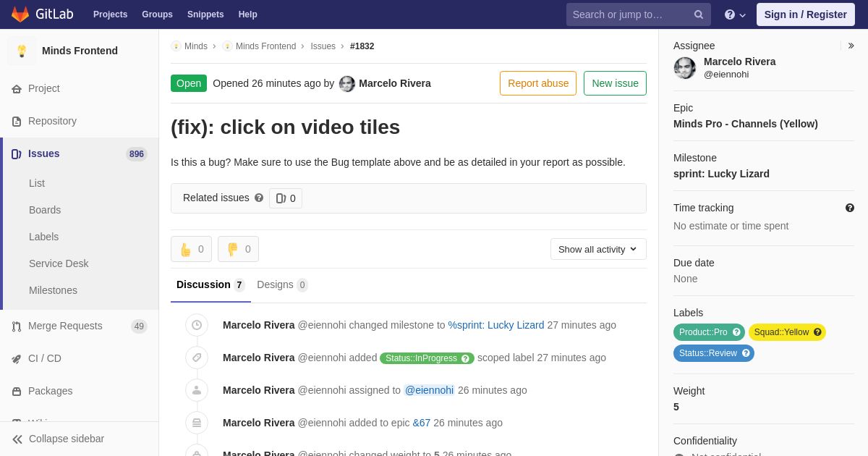Click Marcelo Rivera's avatar next to Opened by

point(347,84)
